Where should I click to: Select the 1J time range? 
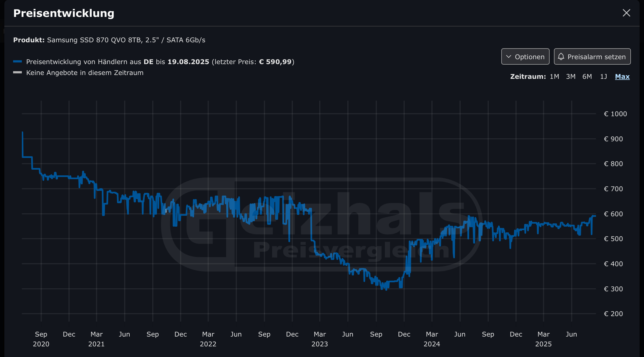604,77
